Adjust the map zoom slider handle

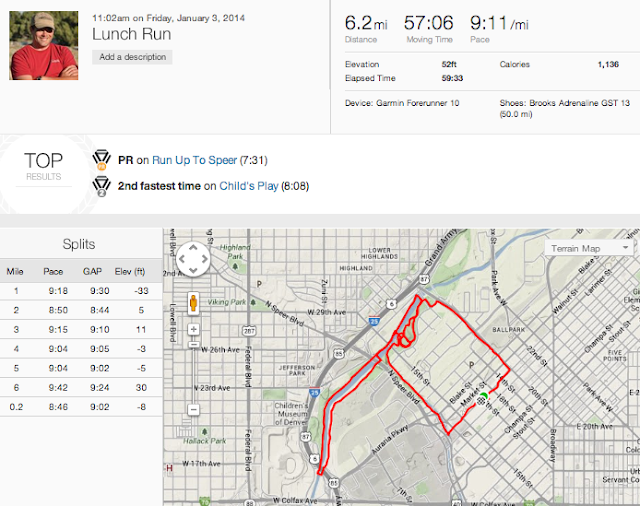(x=193, y=345)
